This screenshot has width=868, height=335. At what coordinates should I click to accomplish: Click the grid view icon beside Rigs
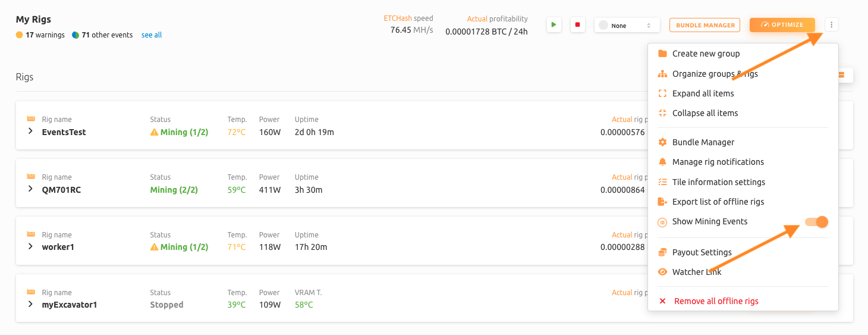[x=842, y=75]
